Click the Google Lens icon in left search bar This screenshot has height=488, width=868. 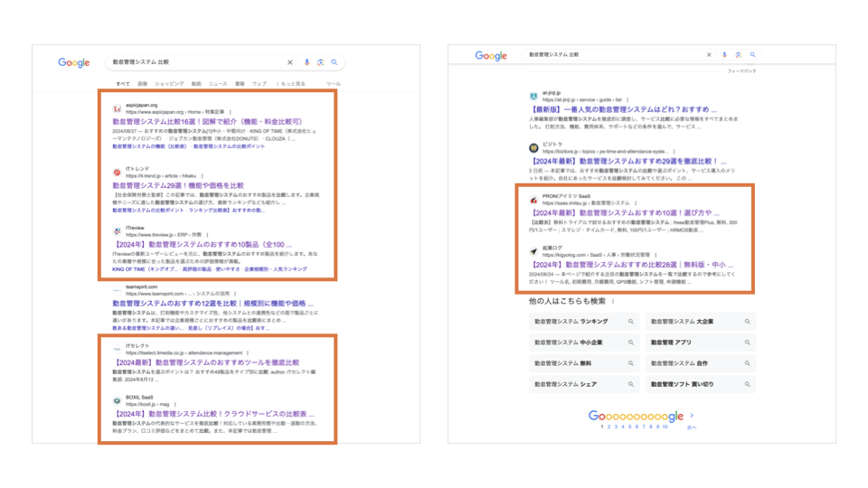coord(320,62)
